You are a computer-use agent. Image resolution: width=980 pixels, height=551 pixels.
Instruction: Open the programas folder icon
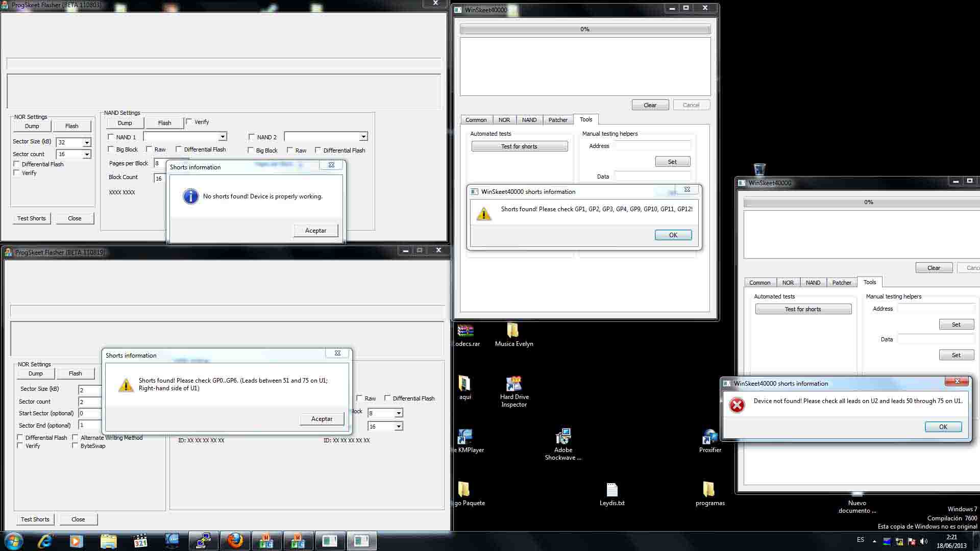(709, 490)
